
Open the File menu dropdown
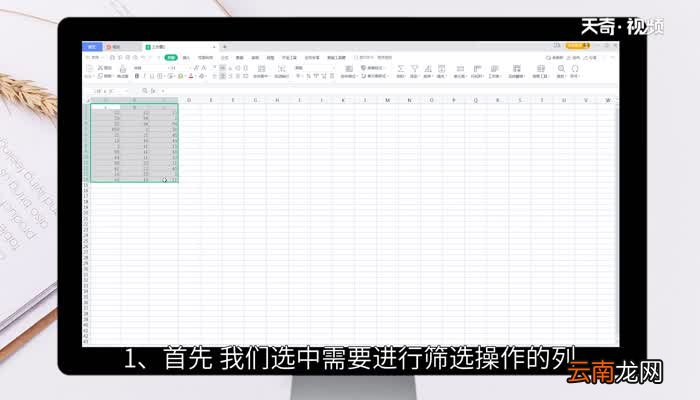[95, 58]
